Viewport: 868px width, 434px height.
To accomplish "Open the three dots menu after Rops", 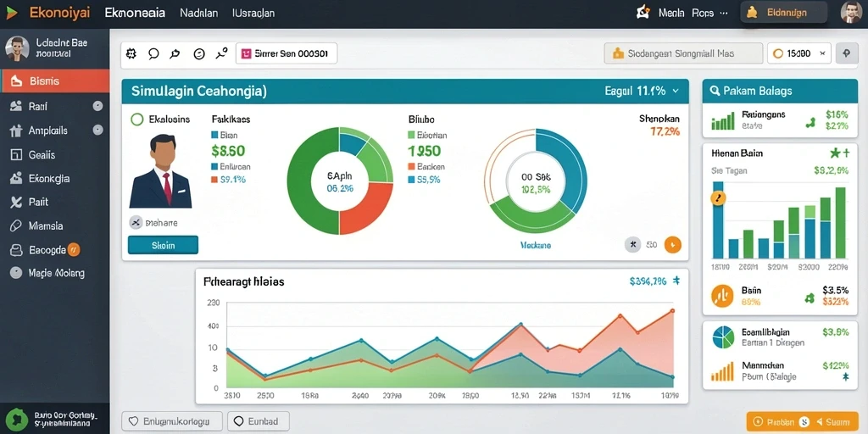I will (723, 13).
